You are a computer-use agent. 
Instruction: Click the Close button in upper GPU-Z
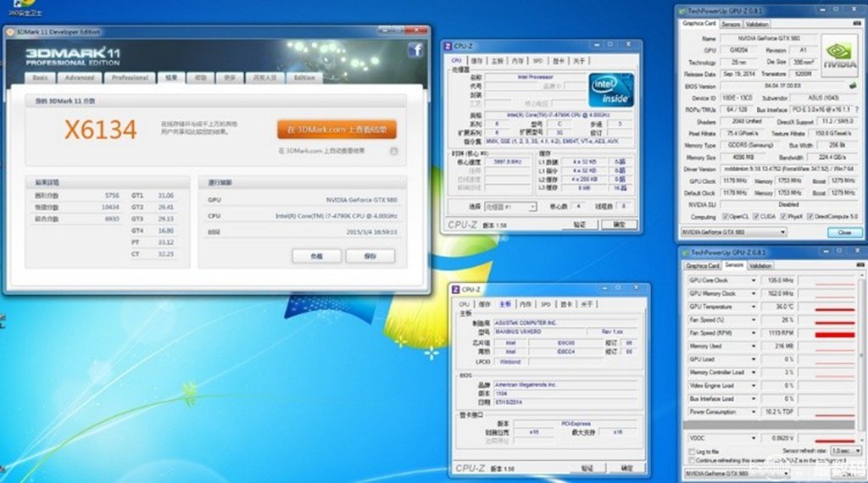click(844, 232)
